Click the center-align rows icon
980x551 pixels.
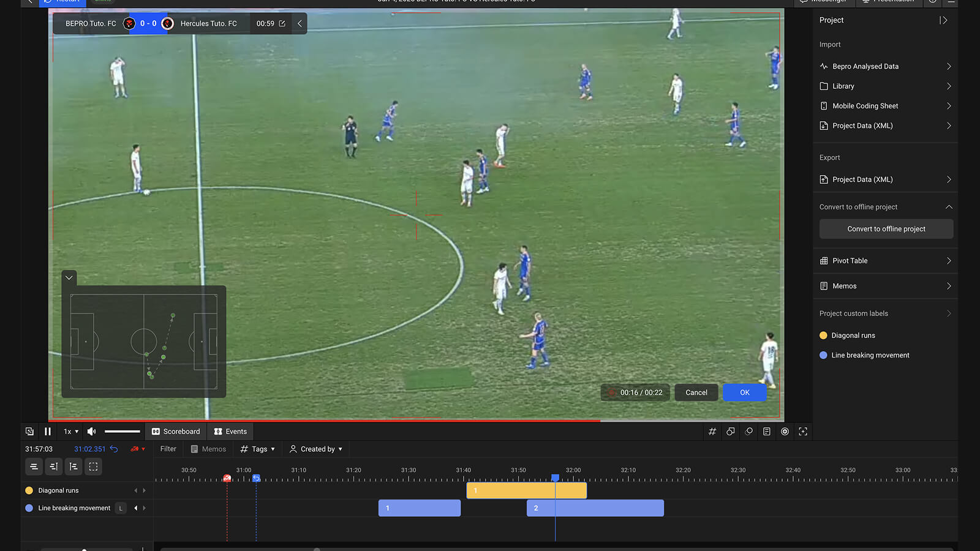[x=34, y=467]
